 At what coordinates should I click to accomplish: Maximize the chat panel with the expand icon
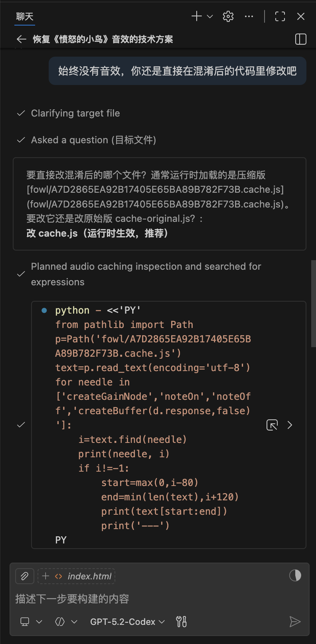pos(280,16)
